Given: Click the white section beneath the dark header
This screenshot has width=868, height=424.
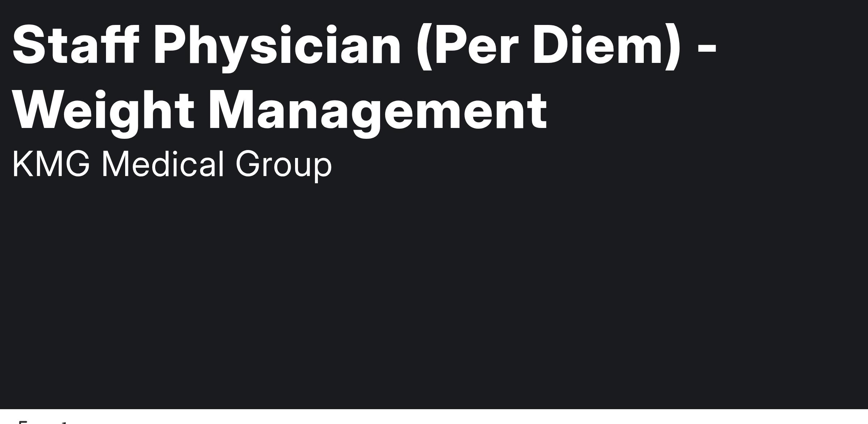Looking at the screenshot, I should (434, 416).
